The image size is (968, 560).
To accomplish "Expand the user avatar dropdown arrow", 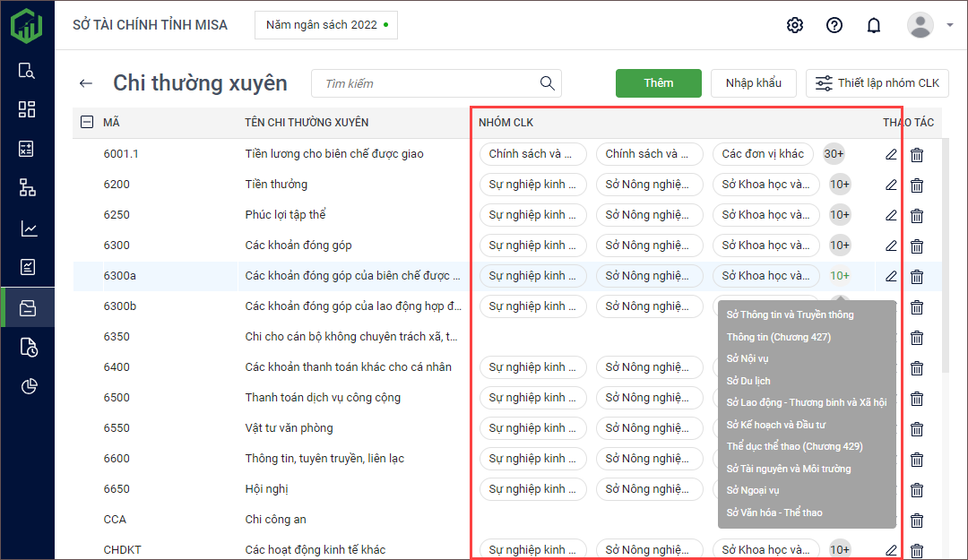I will (949, 25).
